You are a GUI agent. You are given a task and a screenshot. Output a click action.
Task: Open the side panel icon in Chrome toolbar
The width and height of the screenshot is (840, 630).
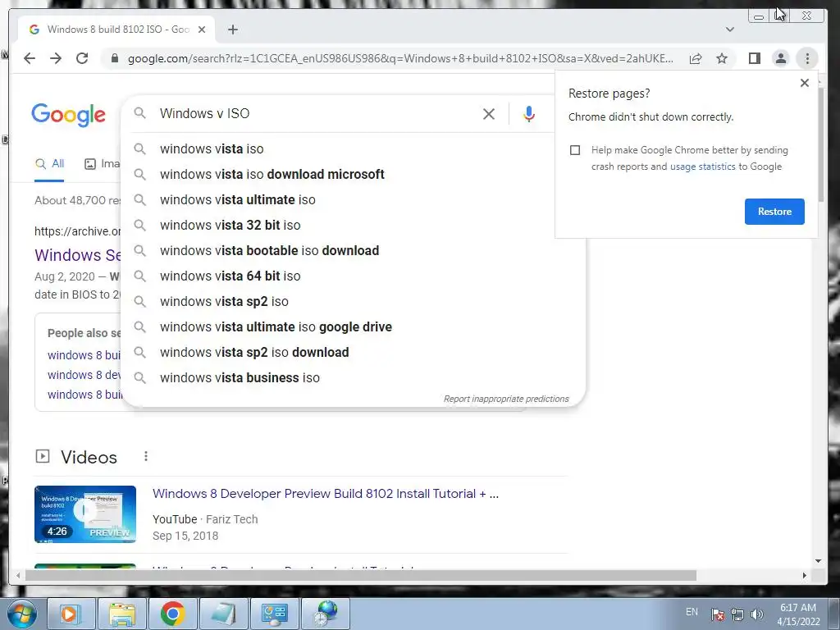point(755,58)
